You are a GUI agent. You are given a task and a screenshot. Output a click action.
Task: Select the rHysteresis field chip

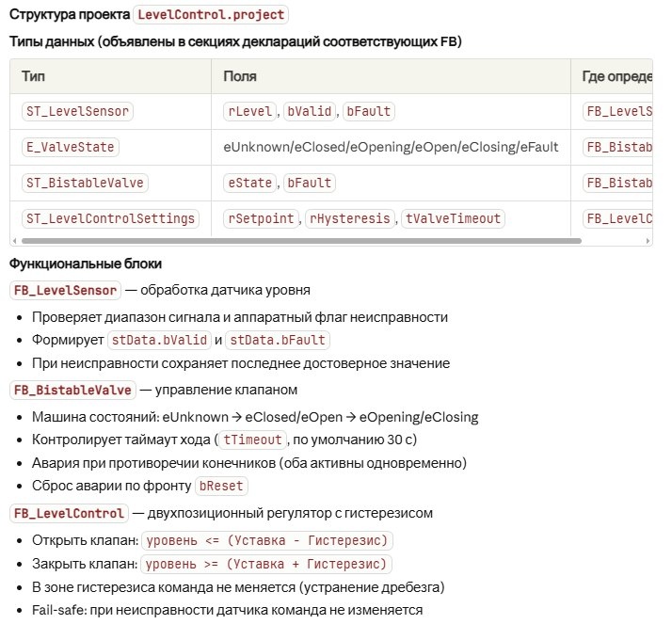pos(350,218)
